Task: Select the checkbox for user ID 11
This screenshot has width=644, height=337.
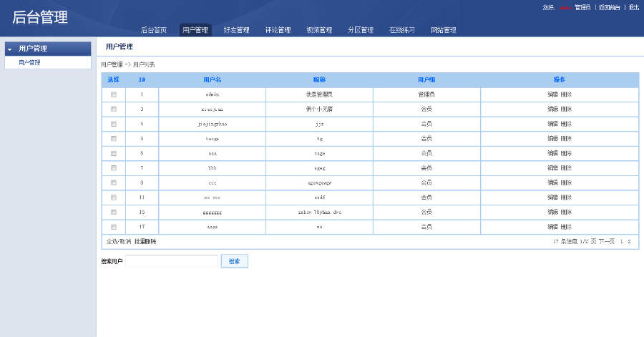Action: (114, 197)
